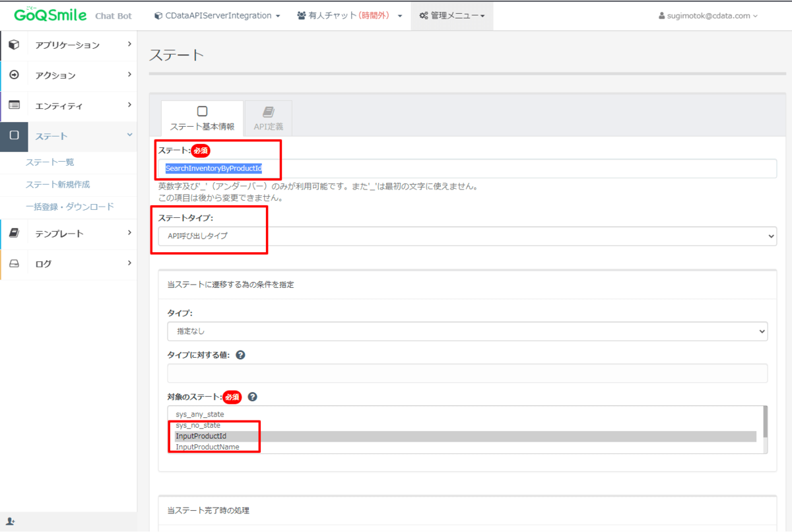Expand the ログ sidebar section
Image resolution: width=792 pixels, height=532 pixels.
[69, 263]
